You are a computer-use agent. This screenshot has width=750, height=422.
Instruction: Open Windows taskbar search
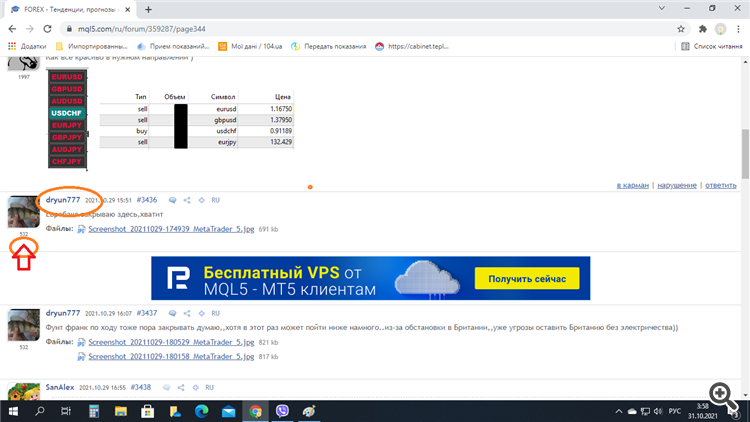pyautogui.click(x=40, y=411)
